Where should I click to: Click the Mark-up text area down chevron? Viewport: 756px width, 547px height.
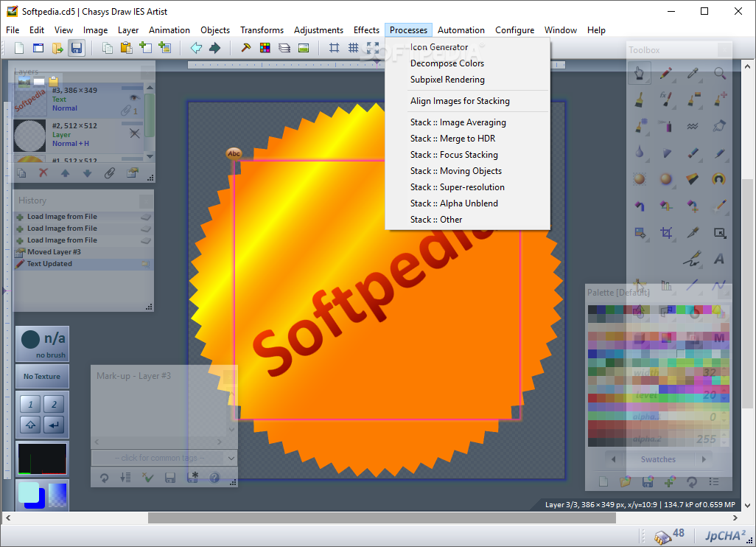click(231, 429)
